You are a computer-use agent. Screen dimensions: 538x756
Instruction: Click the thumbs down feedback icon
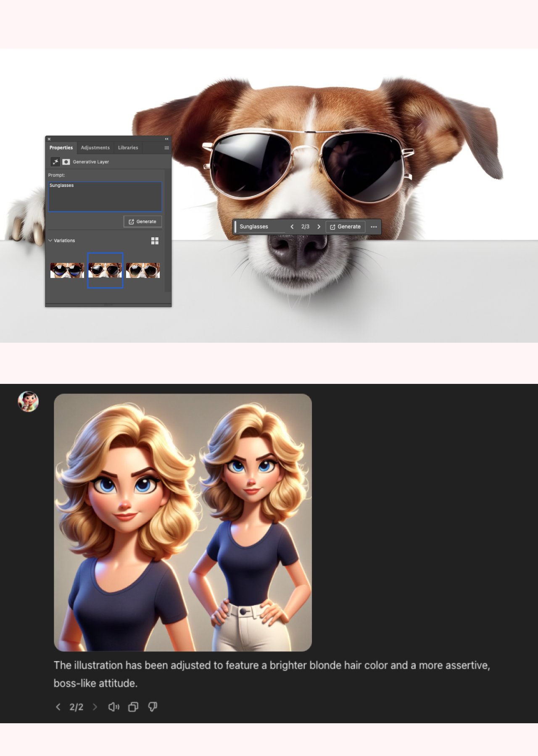tap(153, 707)
